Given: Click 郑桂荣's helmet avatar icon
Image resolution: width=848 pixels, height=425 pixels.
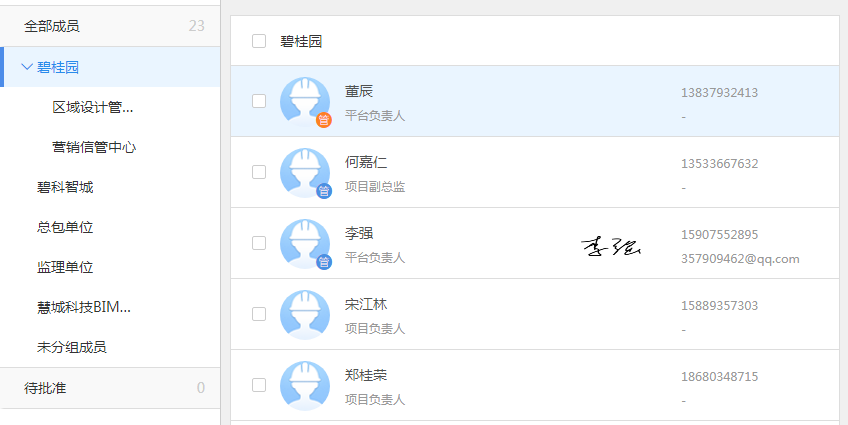Looking at the screenshot, I should [304, 384].
